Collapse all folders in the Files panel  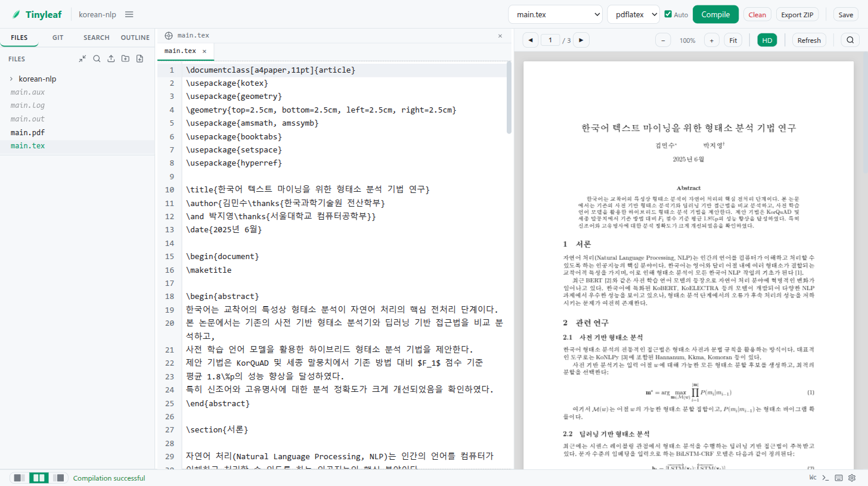point(82,59)
